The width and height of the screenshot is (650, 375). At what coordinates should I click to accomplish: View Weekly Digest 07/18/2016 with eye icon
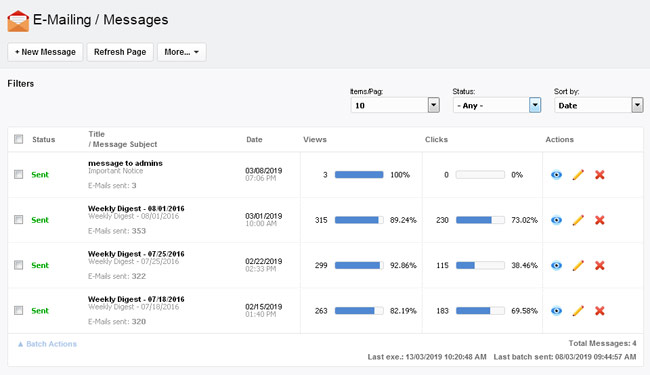point(556,311)
